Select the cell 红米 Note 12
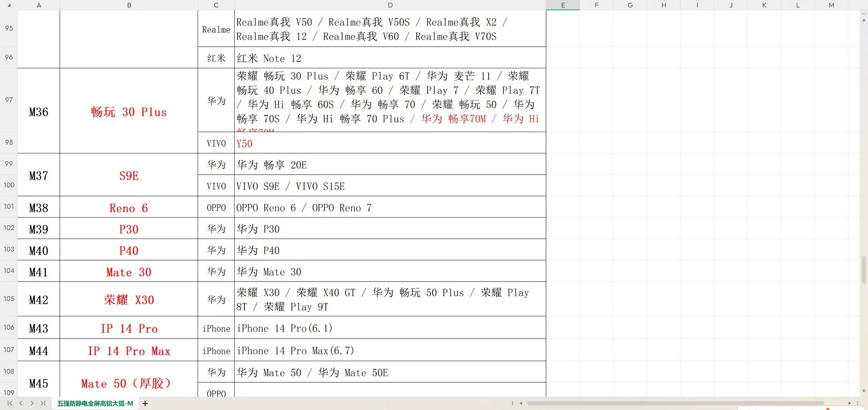 tap(390, 58)
